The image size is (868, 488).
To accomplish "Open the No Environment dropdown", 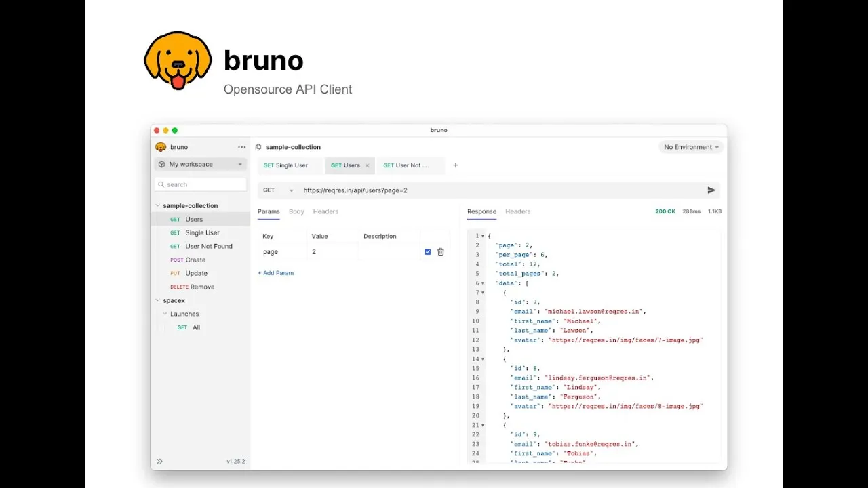I will (691, 147).
